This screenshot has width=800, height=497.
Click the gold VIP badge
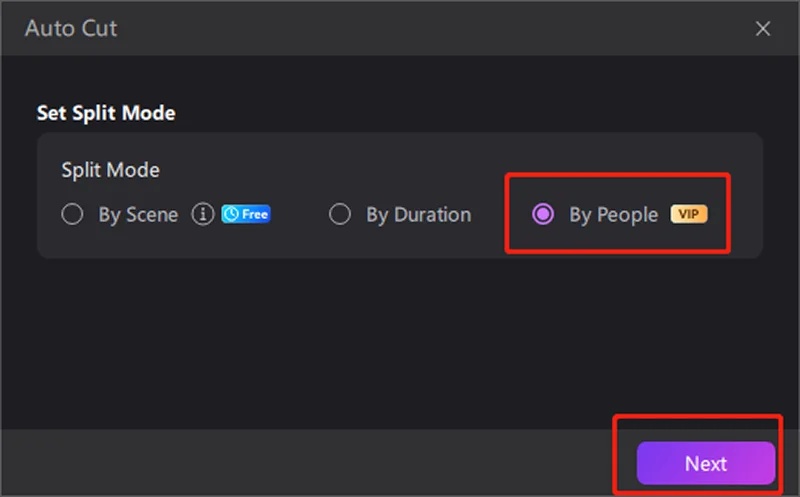tap(688, 214)
